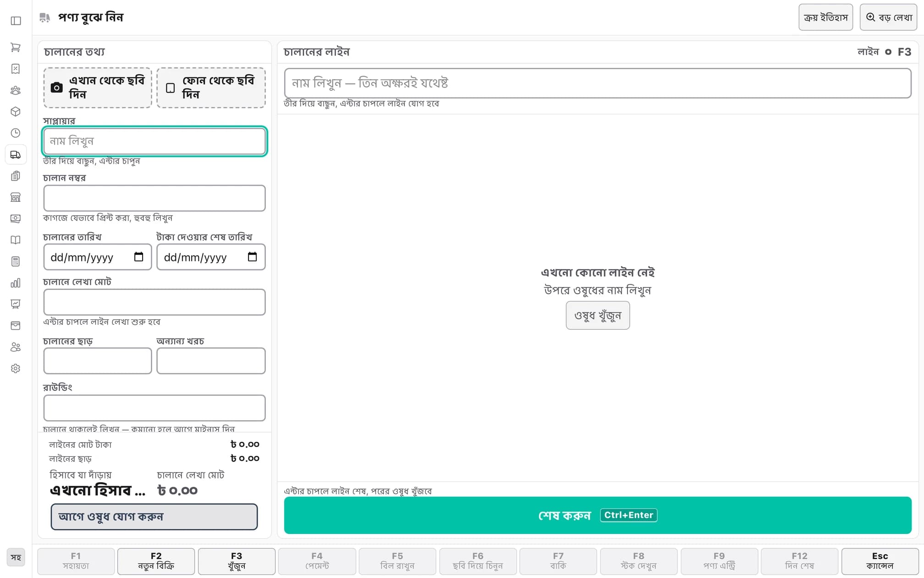Open the bar chart reports icon

pyautogui.click(x=16, y=283)
